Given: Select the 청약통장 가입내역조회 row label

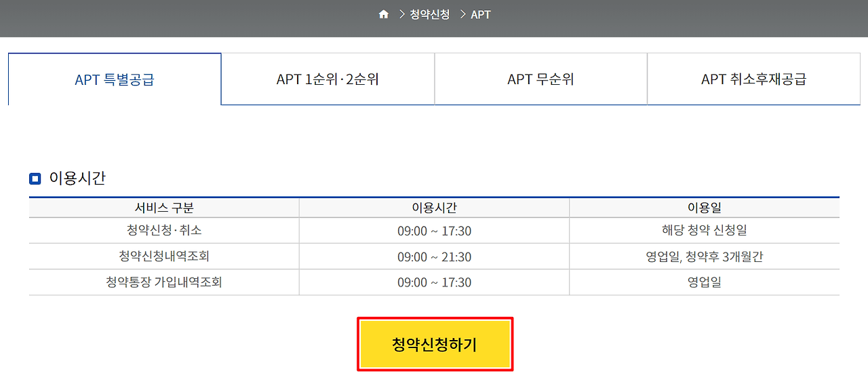Looking at the screenshot, I should click(x=164, y=282).
